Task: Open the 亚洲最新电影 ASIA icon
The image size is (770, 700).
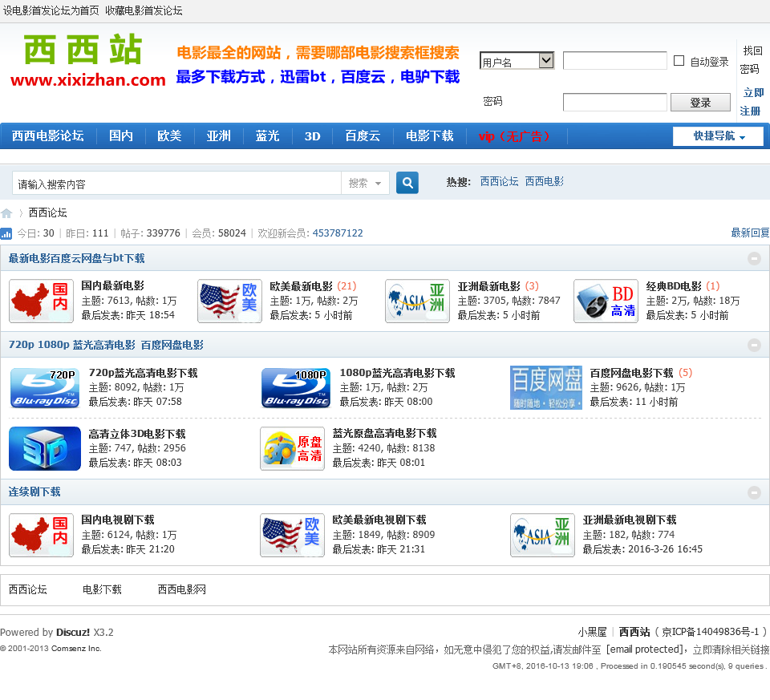Action: click(x=417, y=301)
